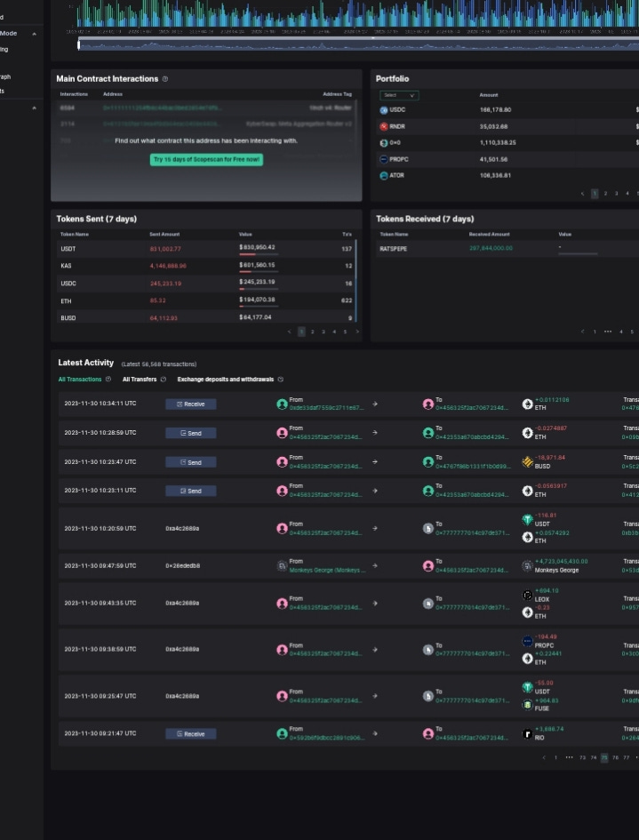
Task: Click the RIO token icon in the 09:21:47 row
Action: (x=528, y=734)
